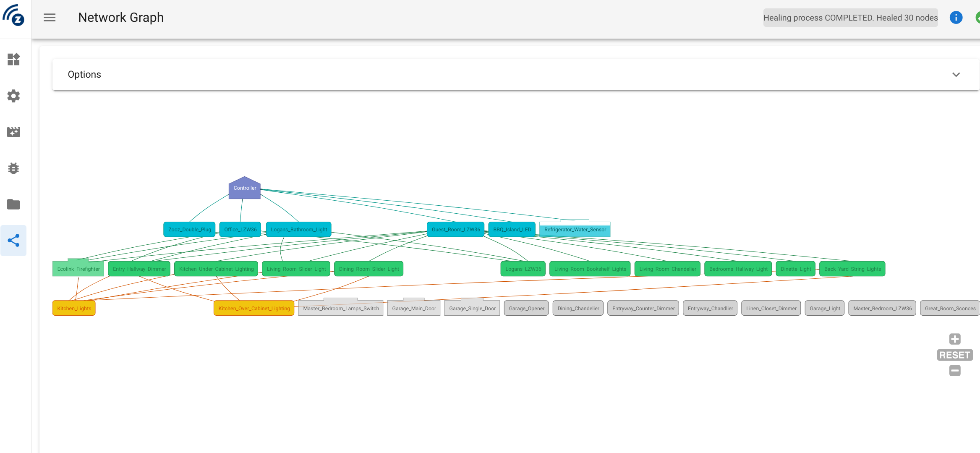Open the Control Panel from the sidebar
This screenshot has width=980, height=453.
pyautogui.click(x=14, y=60)
